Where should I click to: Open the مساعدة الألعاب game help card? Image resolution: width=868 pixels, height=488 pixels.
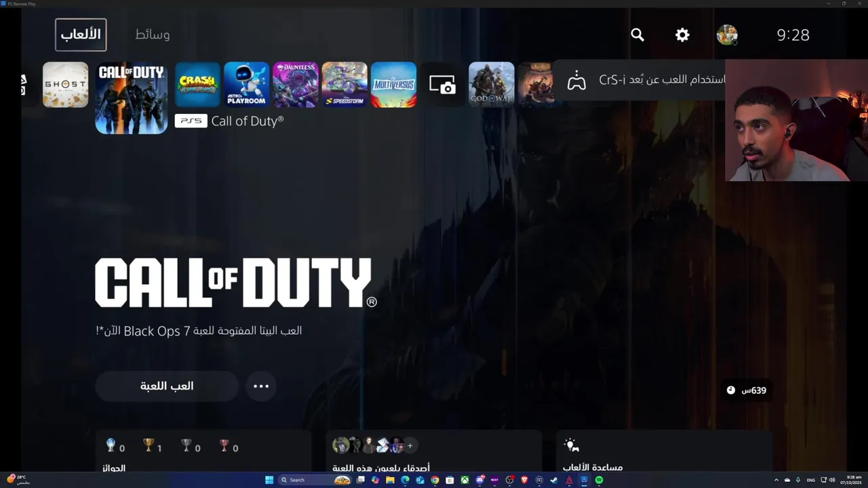coord(665,452)
